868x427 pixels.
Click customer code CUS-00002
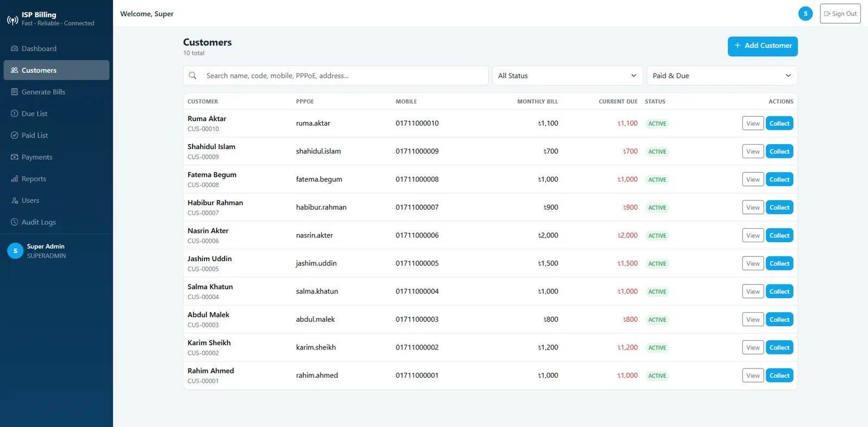(x=203, y=353)
